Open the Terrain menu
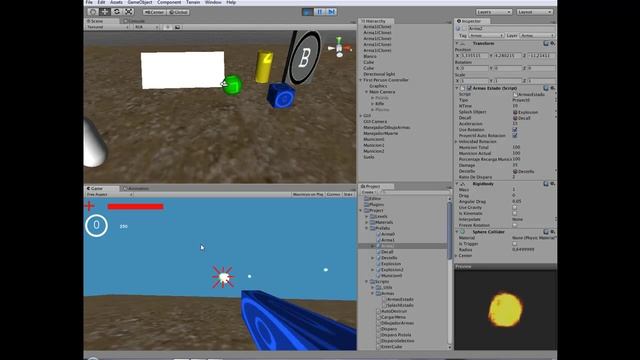Screen dimensions: 640x360 (193, 2)
